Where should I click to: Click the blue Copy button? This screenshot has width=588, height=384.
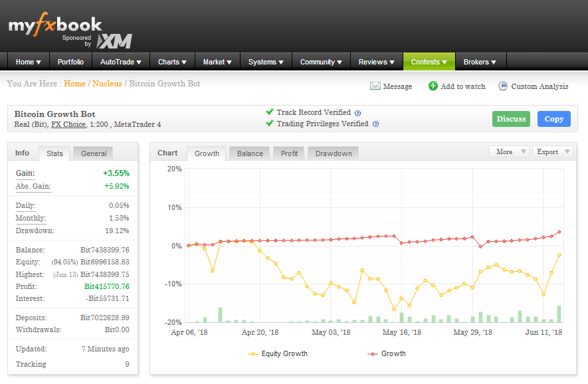click(554, 119)
